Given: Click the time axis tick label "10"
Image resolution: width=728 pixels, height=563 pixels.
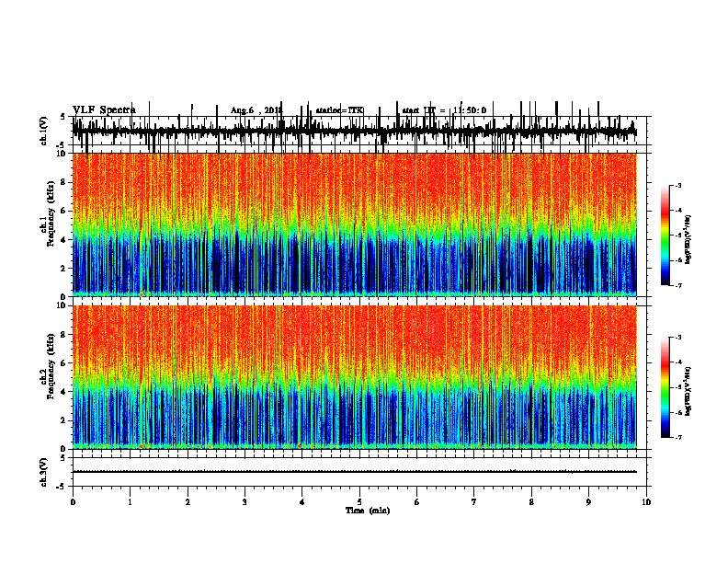Looking at the screenshot, I should (x=646, y=502).
